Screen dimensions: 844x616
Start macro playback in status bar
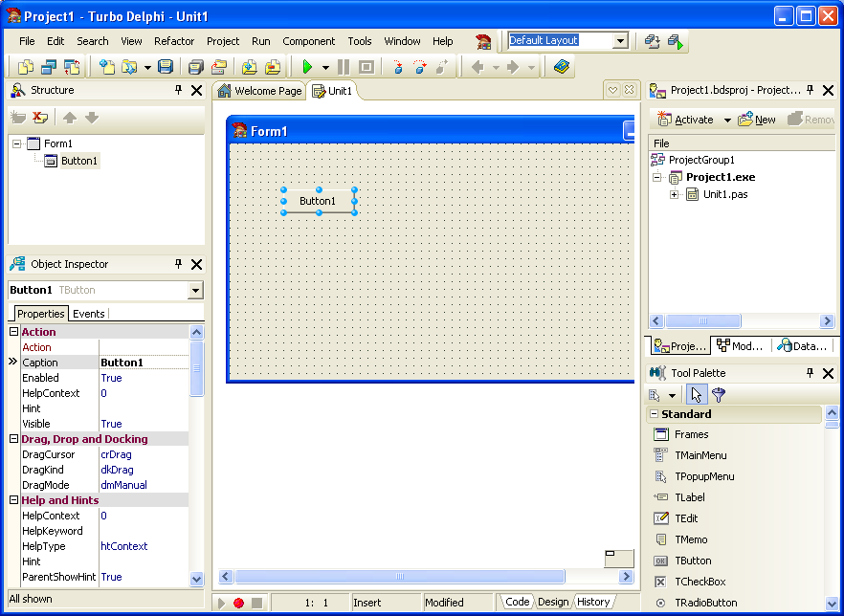(x=221, y=604)
